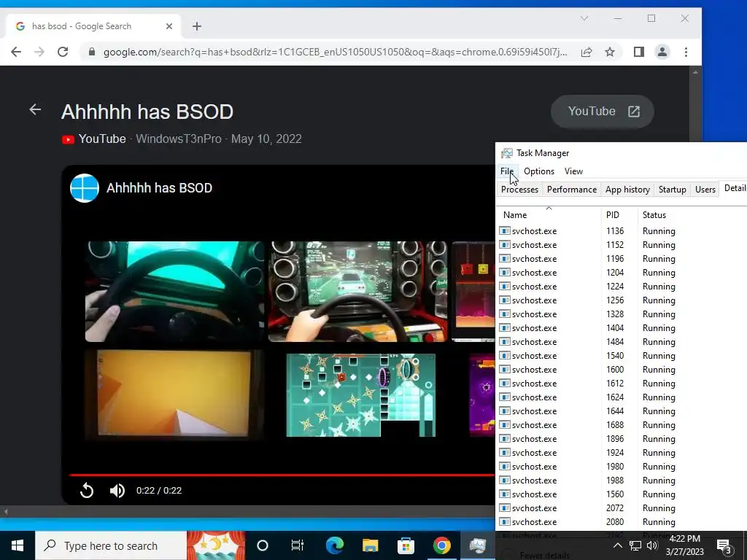The image size is (747, 560).
Task: Select the teal Geometry Dash level thumbnail
Action: tap(360, 394)
